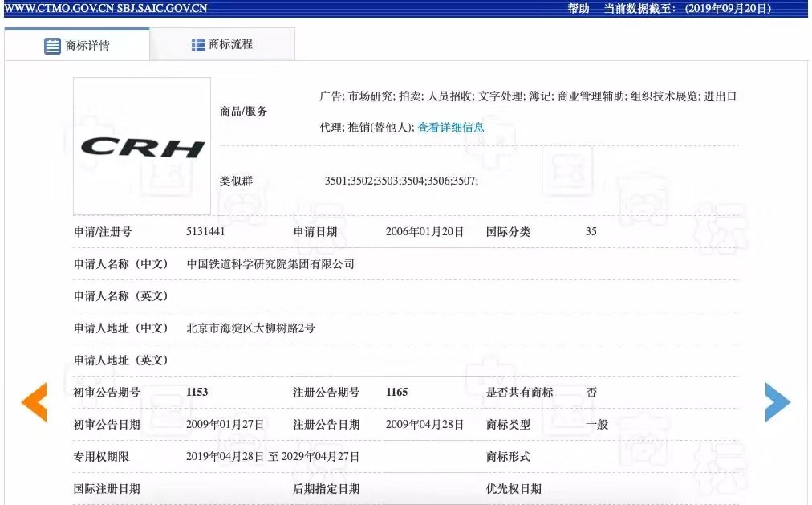
Task: Click the WWW.CTMO.GOV.CN header text
Action: pyautogui.click(x=59, y=8)
